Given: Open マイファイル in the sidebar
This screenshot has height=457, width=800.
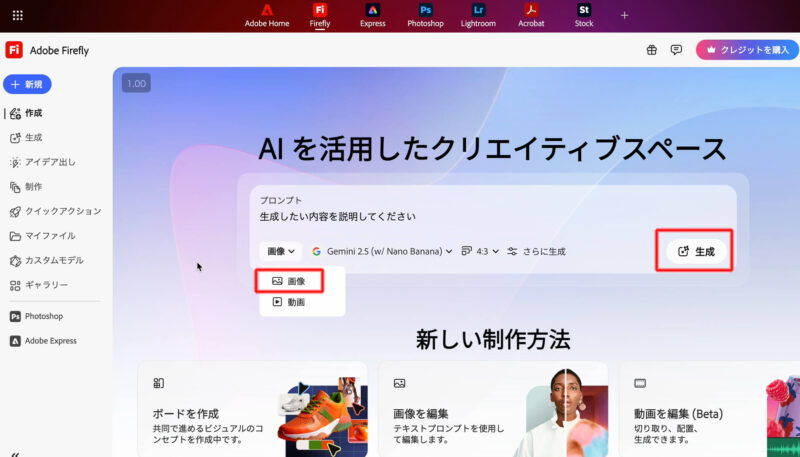Looking at the screenshot, I should coord(43,236).
